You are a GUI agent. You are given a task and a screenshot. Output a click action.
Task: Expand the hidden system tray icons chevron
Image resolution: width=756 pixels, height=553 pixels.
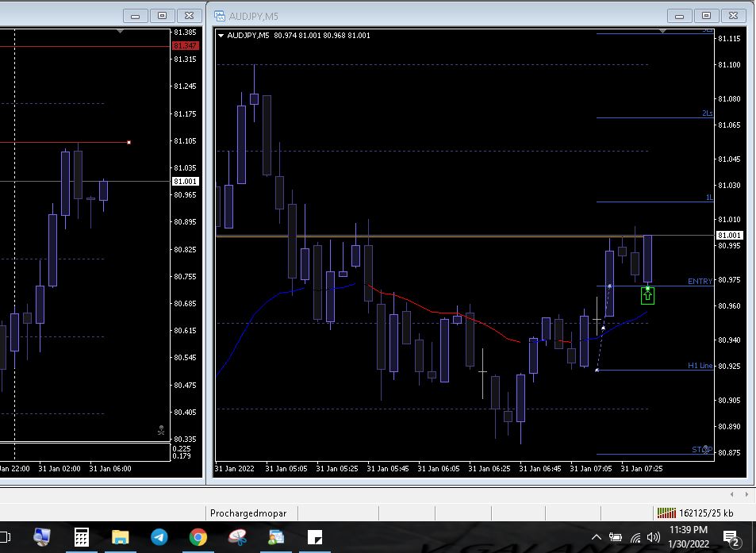point(597,537)
